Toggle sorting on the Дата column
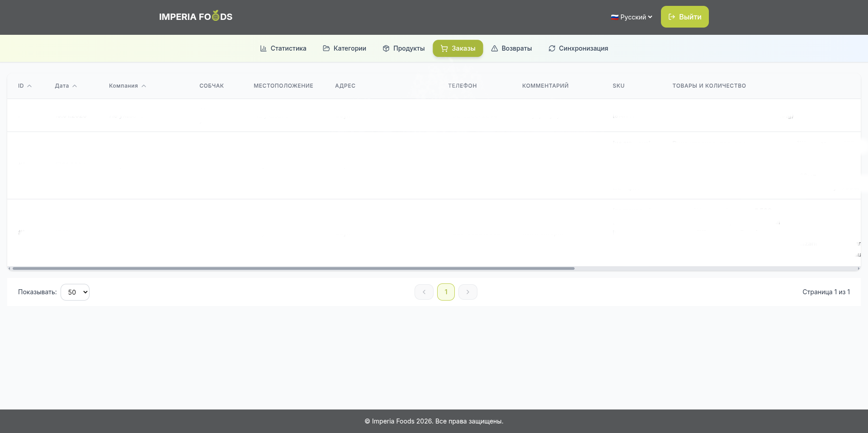The image size is (868, 433). coord(66,85)
